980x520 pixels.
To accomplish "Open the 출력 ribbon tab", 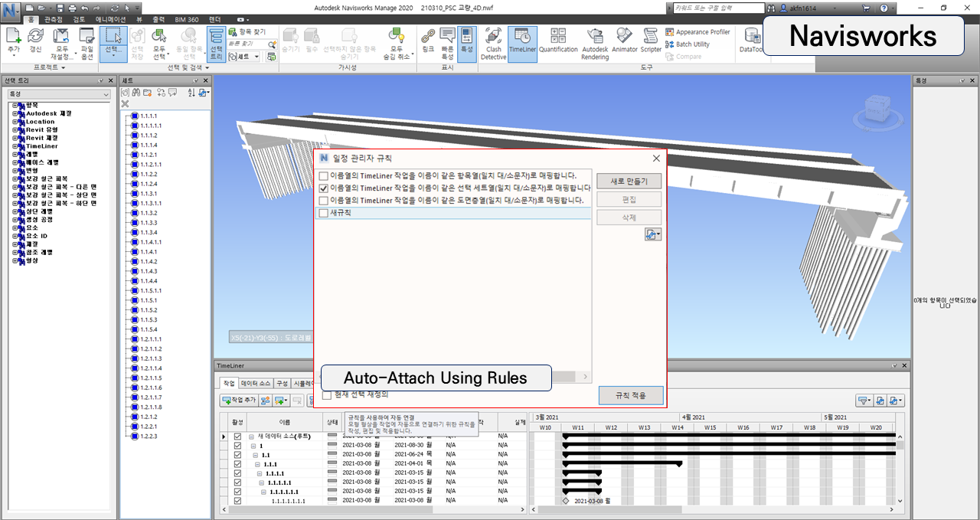I will (158, 19).
